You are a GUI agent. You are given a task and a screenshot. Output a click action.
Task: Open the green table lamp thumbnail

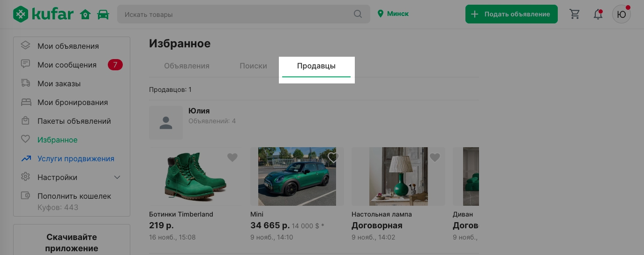[x=398, y=176]
